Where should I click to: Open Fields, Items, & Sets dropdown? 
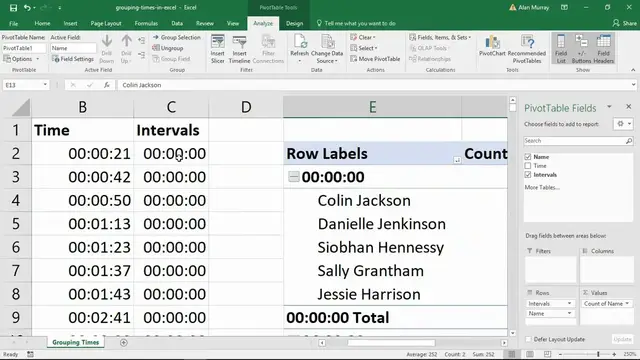pos(440,37)
